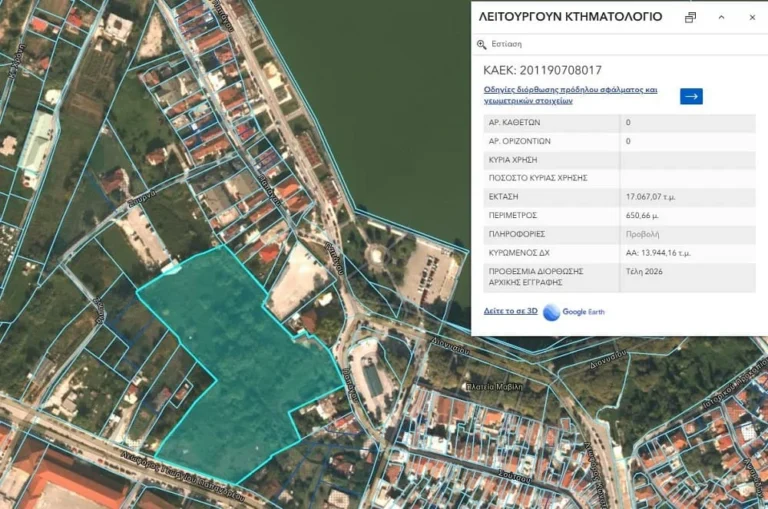This screenshot has width=768, height=509.
Task: Click the ΚΑΕΚ: 201190708017 heading
Action: click(542, 70)
